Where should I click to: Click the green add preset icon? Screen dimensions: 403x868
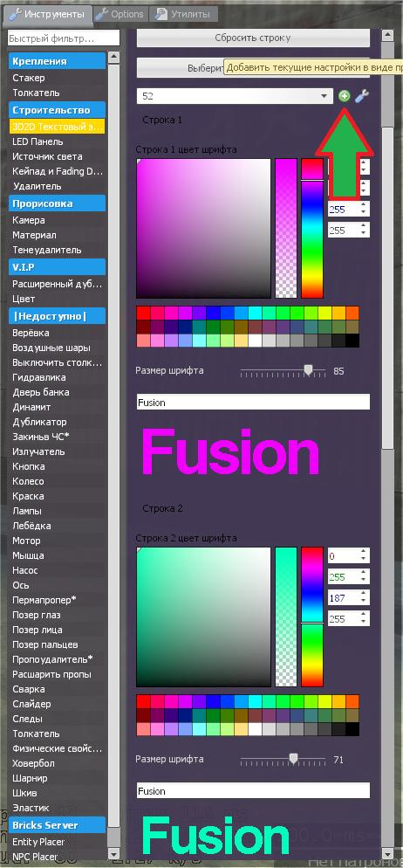344,96
